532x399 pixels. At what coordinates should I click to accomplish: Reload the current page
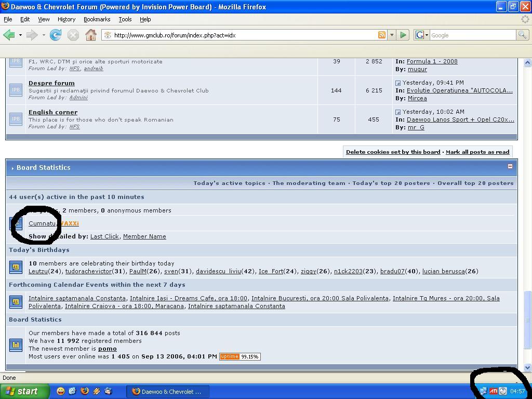coord(55,35)
